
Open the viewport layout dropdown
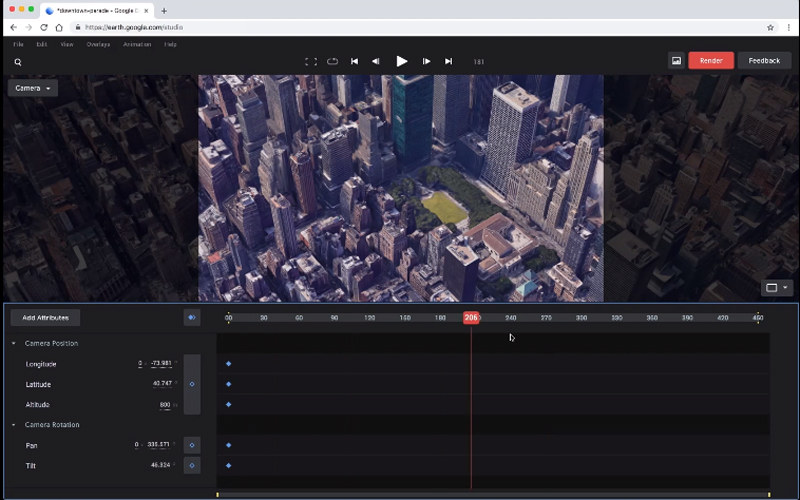pyautogui.click(x=777, y=288)
